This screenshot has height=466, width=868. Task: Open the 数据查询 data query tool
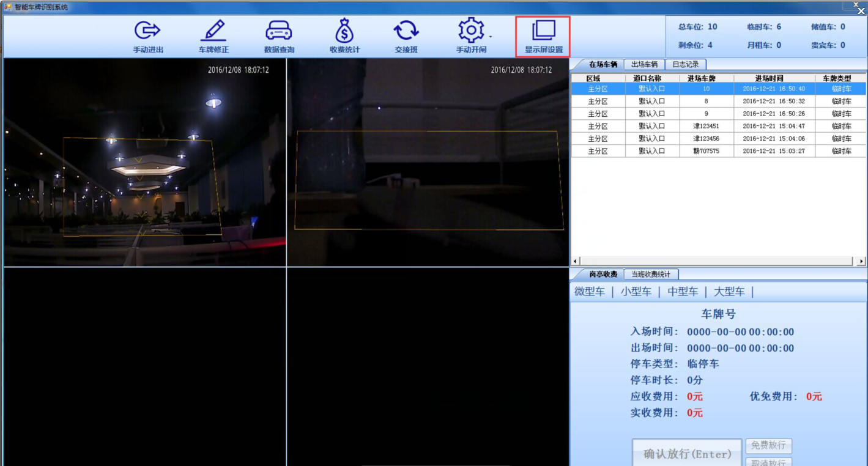click(280, 35)
